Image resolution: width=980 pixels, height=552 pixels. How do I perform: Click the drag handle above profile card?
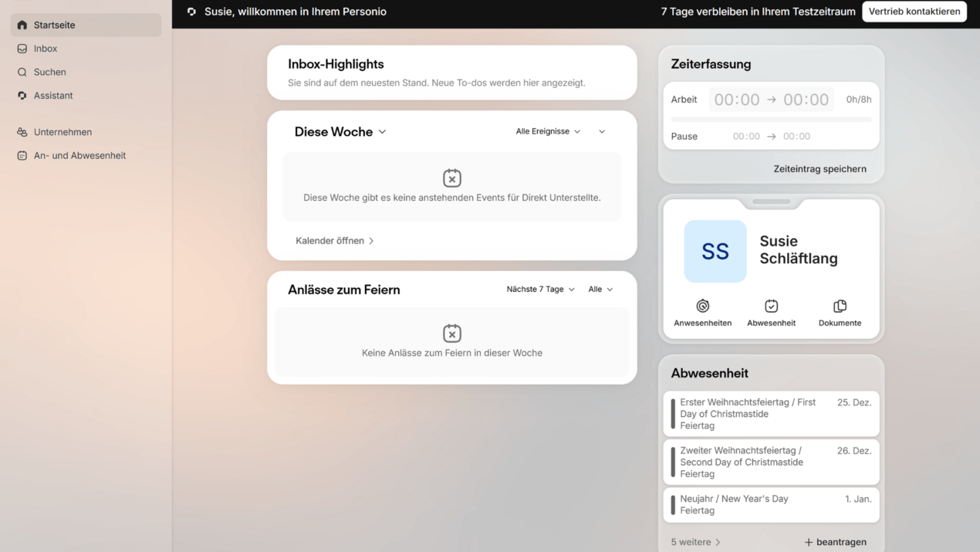coord(771,202)
